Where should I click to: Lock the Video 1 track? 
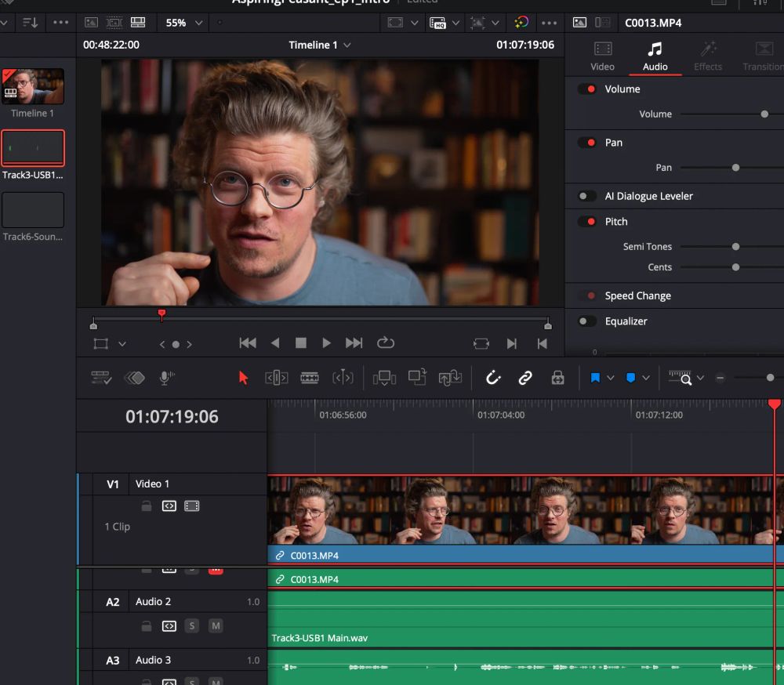pos(146,506)
